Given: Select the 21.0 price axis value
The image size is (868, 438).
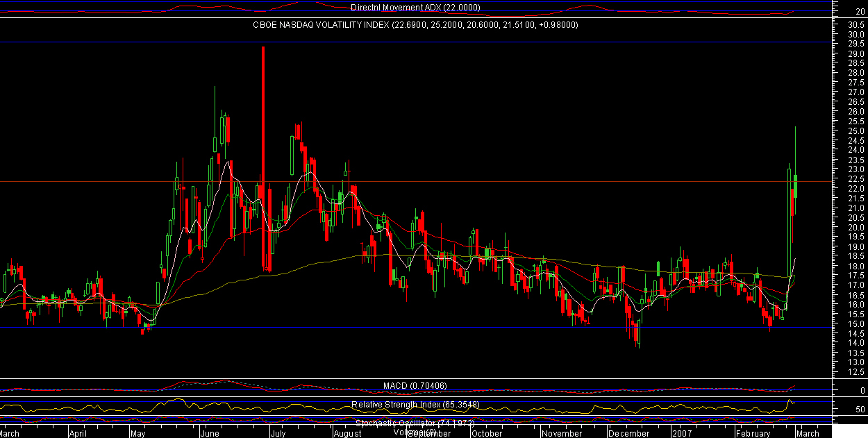Looking at the screenshot, I should tap(855, 208).
